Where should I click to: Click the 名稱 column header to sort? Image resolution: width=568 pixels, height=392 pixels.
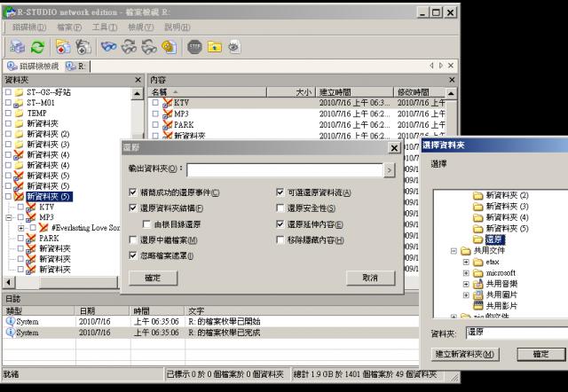[208, 92]
